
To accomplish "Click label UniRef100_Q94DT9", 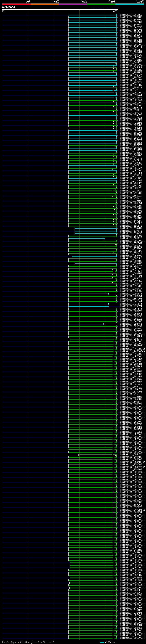I will point(131,339).
